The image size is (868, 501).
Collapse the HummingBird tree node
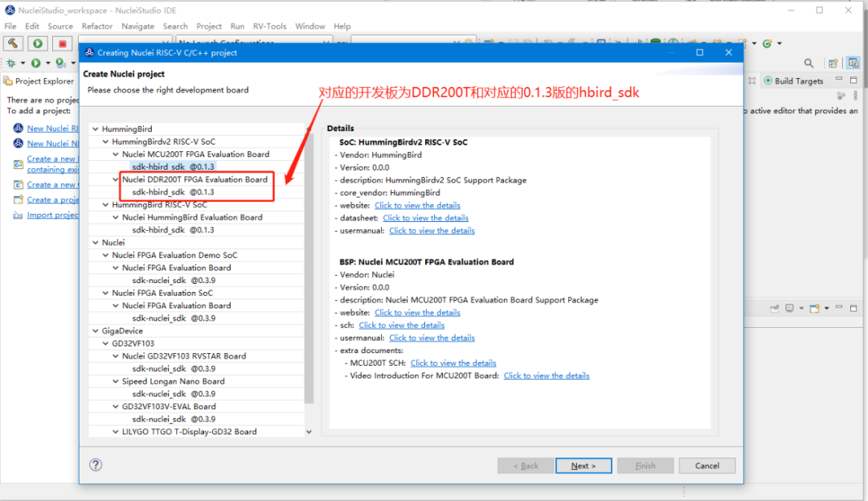(96, 129)
